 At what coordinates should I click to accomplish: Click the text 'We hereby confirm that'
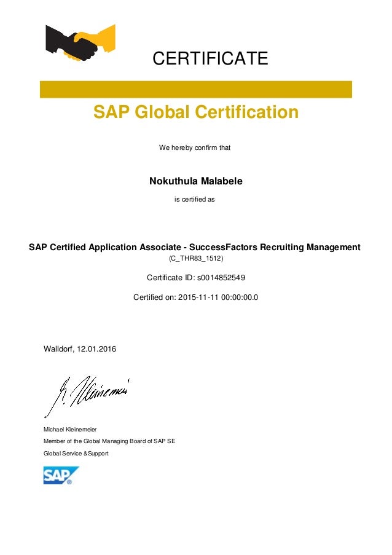(195, 148)
